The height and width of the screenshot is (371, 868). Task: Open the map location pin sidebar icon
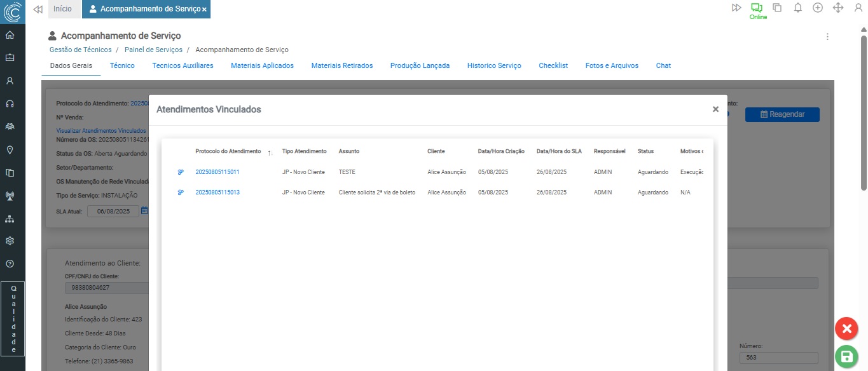(x=10, y=150)
